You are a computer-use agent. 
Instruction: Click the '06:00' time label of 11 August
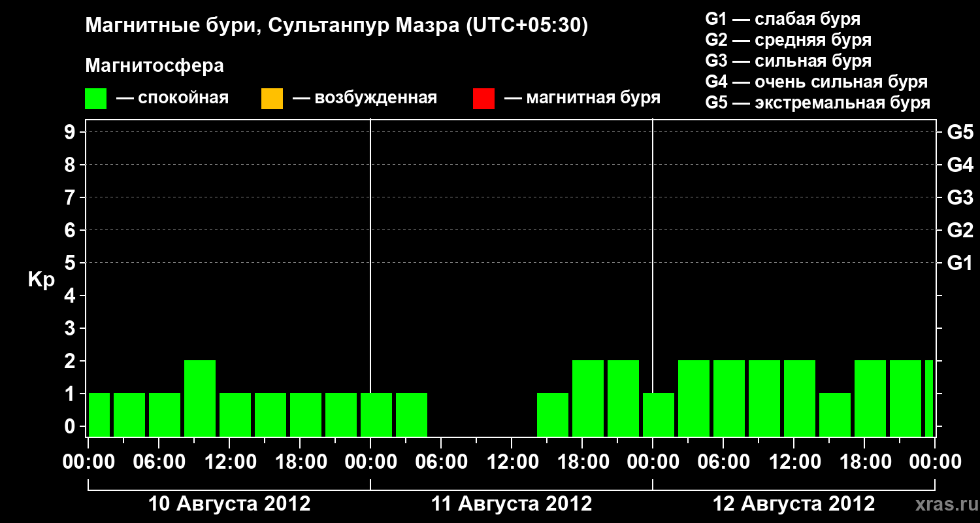441,462
